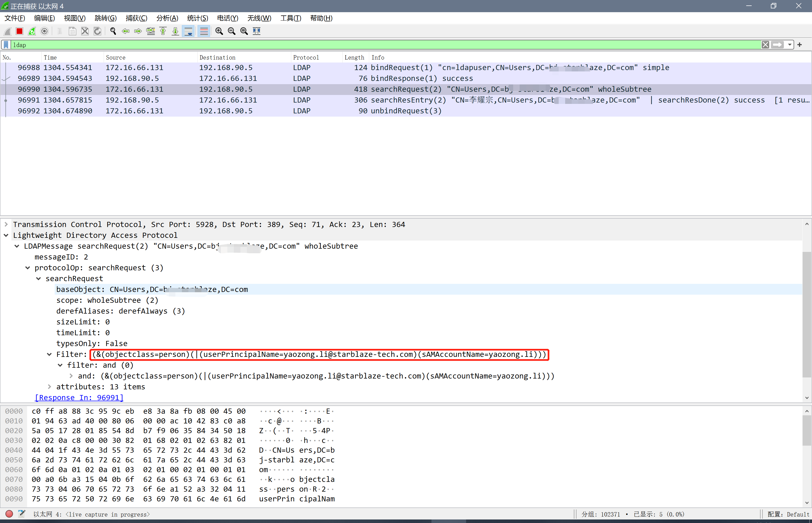Click the display filter bookmark icon
This screenshot has height=523, width=812.
point(6,45)
